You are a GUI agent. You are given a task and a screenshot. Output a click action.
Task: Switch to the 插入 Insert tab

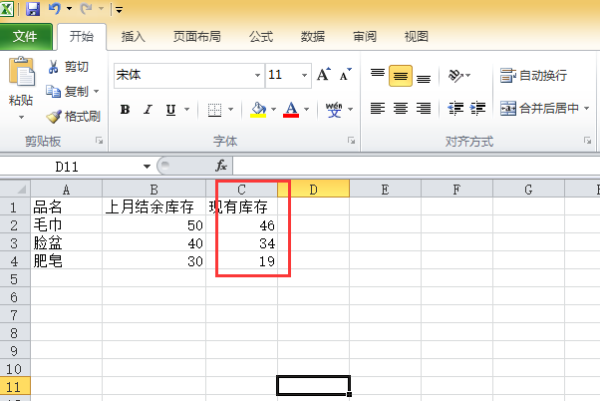[x=133, y=37]
